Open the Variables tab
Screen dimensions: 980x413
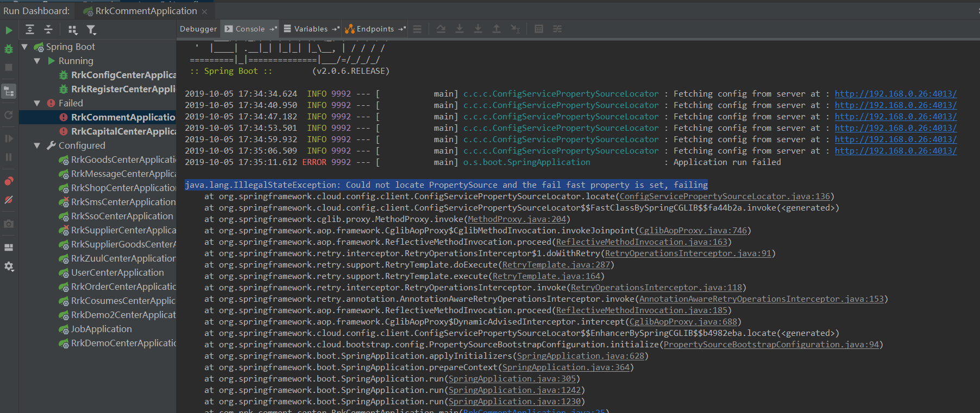(311, 29)
